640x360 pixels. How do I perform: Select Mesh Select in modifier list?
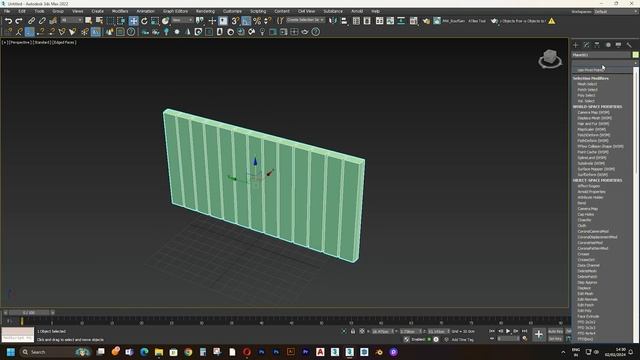coord(587,84)
